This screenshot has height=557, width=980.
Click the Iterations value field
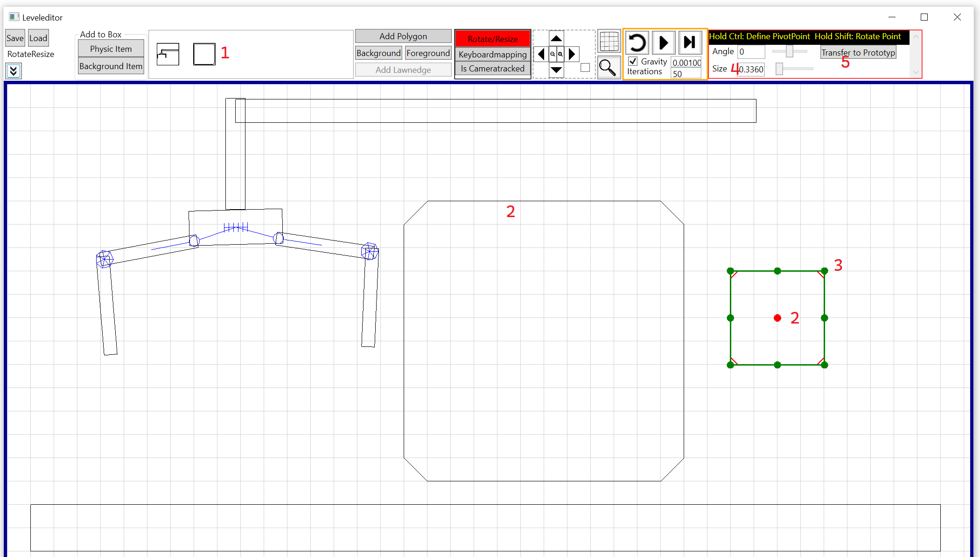point(686,74)
